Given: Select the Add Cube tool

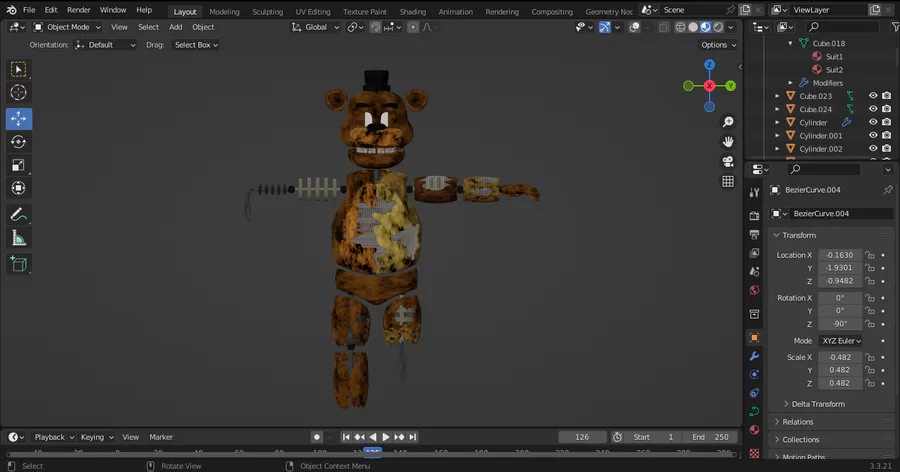Looking at the screenshot, I should pos(18,264).
